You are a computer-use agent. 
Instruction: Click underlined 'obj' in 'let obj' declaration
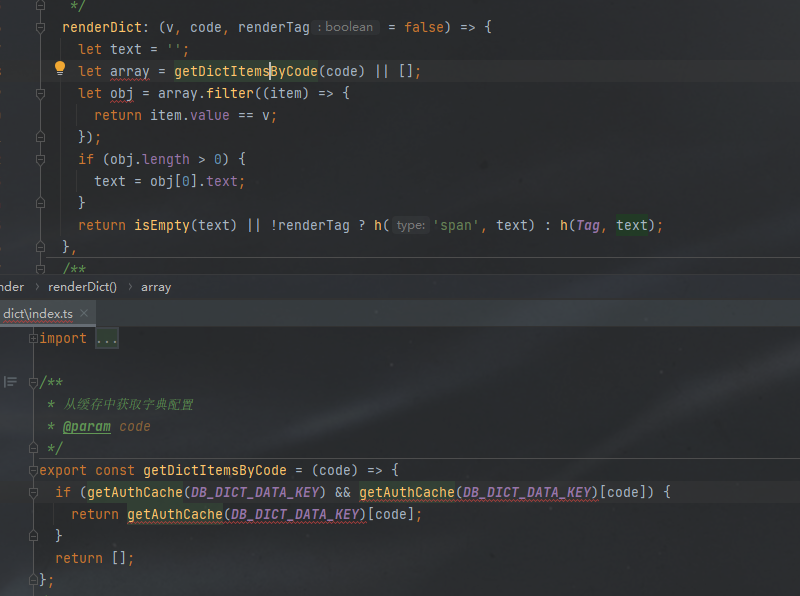tap(121, 93)
